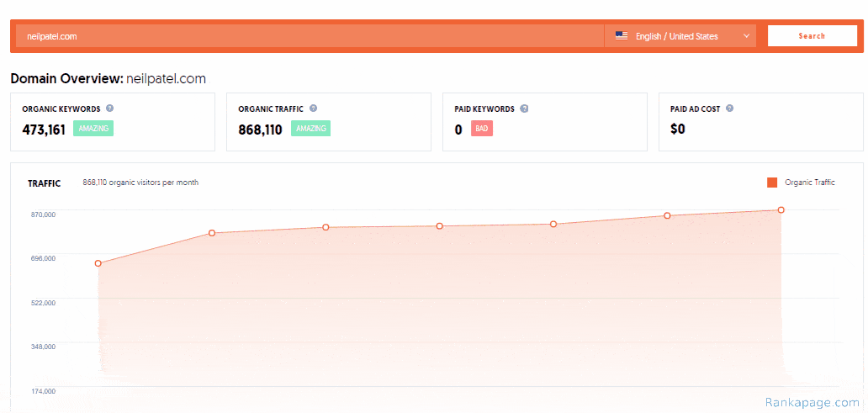Click the AMAZING badge beside 868,110

(x=310, y=129)
